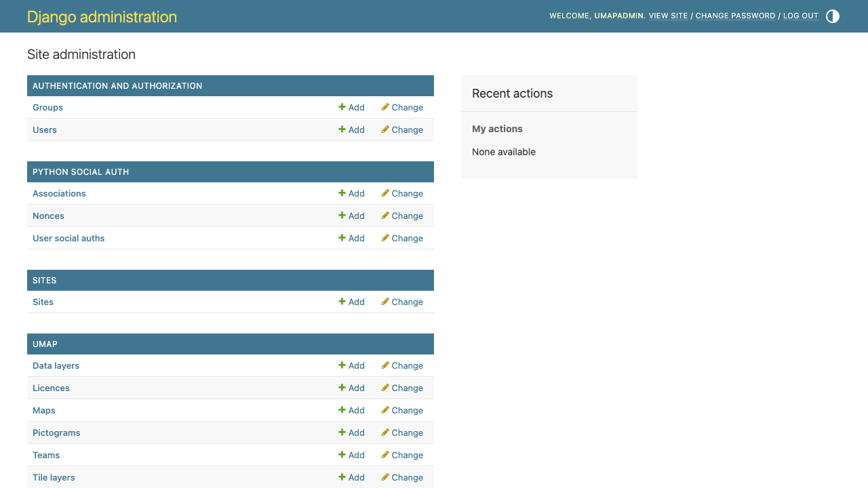Open the Sites model link
Image resolution: width=868 pixels, height=488 pixels.
point(43,302)
